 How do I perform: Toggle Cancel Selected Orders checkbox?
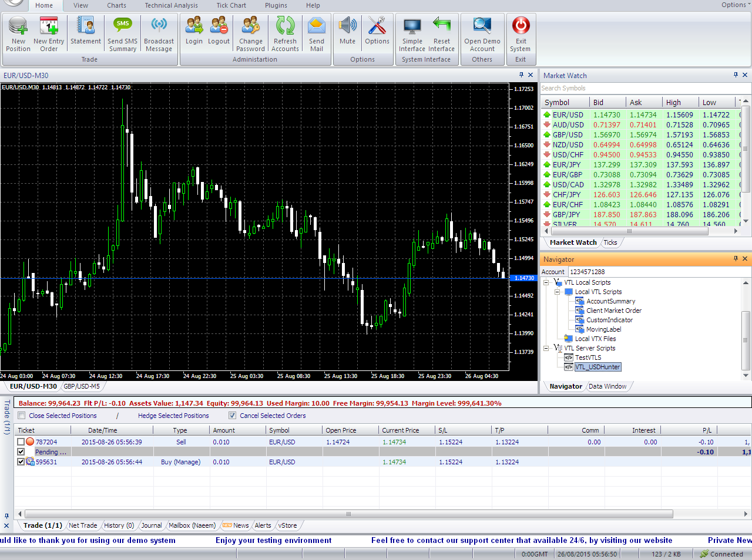point(233,416)
